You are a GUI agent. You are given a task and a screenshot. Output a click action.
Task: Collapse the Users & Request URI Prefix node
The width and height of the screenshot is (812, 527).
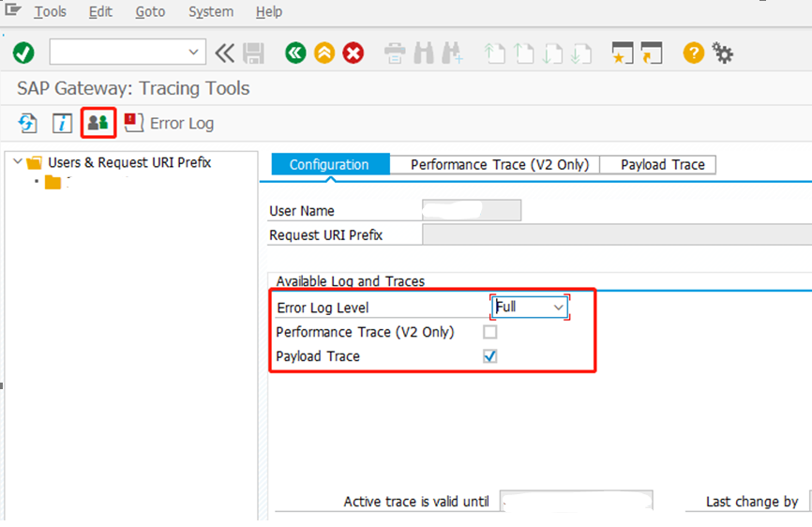click(18, 161)
